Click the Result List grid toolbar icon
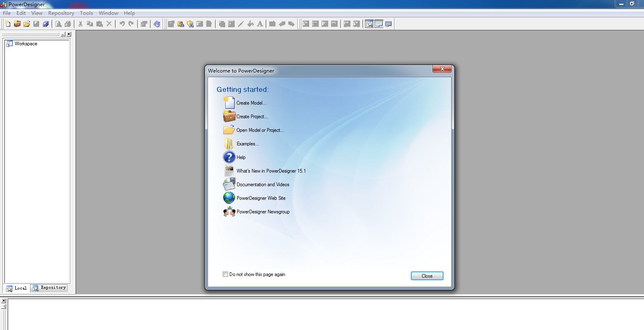Image resolution: width=644 pixels, height=330 pixels. coord(388,24)
